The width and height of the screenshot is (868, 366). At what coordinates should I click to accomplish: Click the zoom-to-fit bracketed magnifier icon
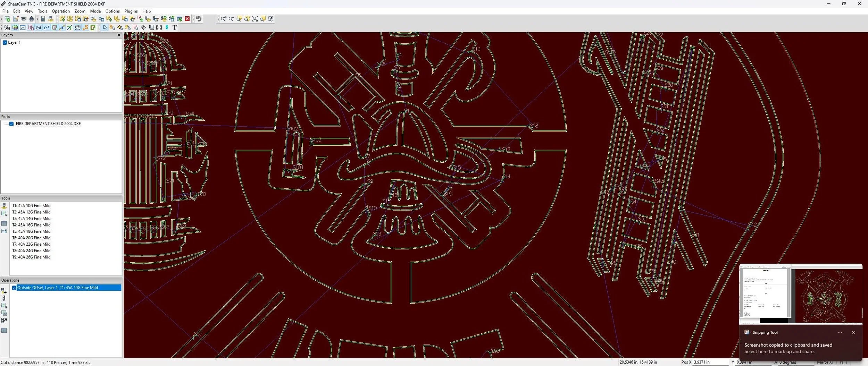pos(255,19)
